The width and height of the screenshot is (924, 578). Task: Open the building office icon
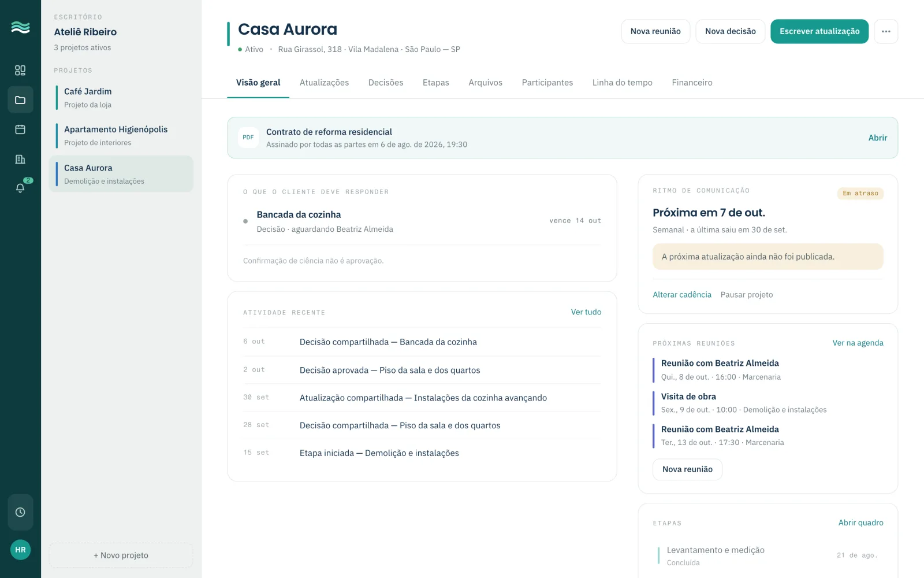point(20,160)
